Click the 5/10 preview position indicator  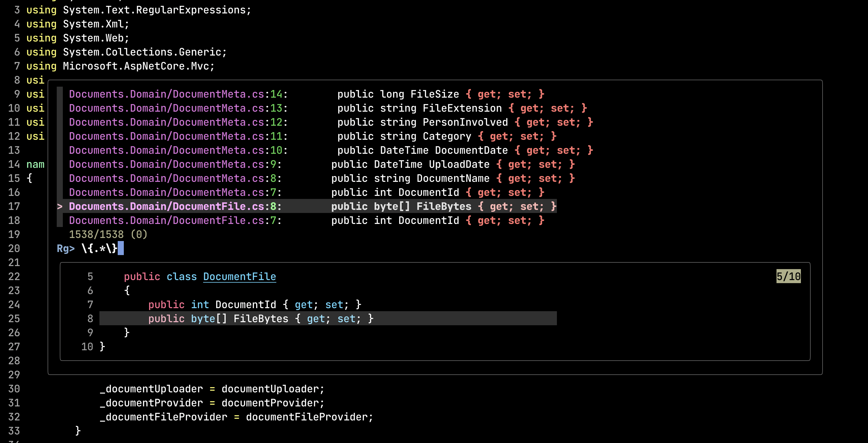click(x=788, y=276)
